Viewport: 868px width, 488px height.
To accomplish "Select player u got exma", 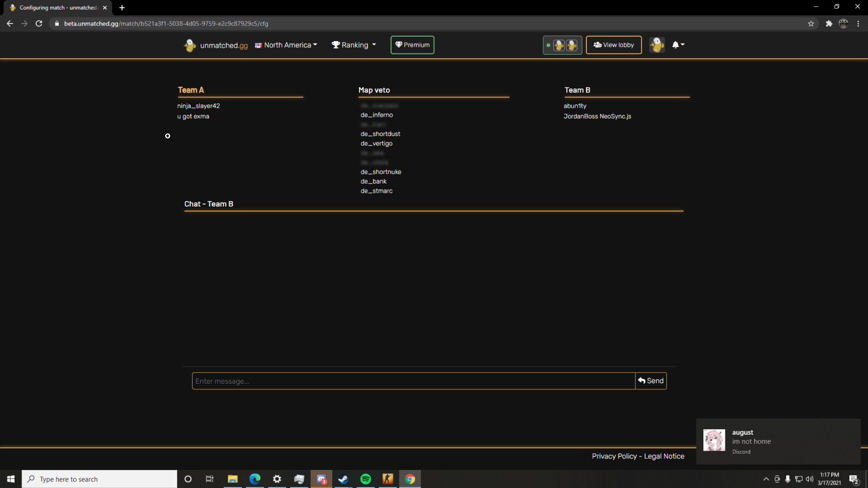I will click(193, 116).
